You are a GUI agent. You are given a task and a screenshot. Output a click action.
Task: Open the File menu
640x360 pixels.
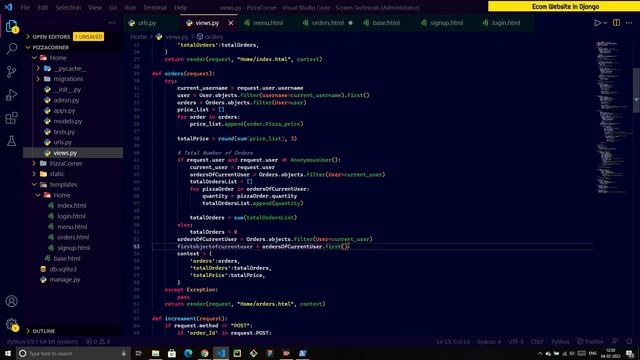tap(25, 7)
